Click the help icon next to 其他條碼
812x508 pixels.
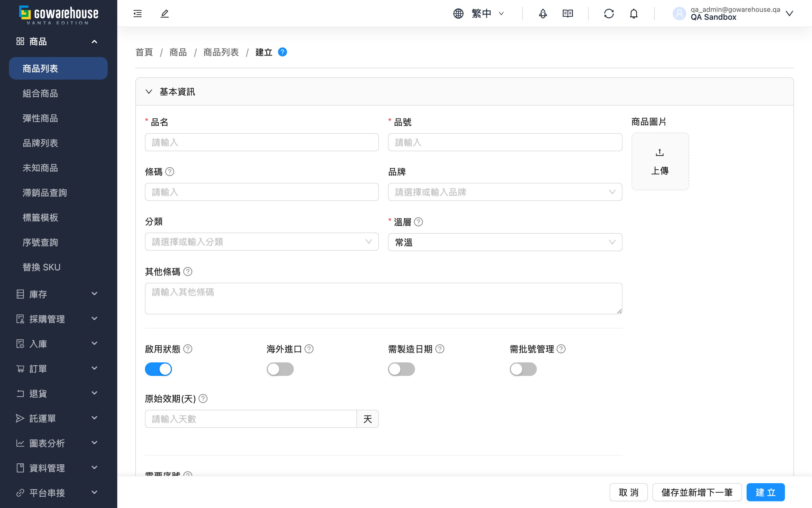188,271
